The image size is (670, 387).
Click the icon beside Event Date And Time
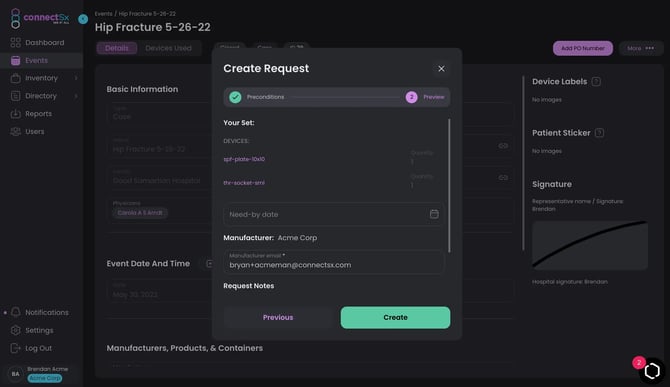point(209,264)
